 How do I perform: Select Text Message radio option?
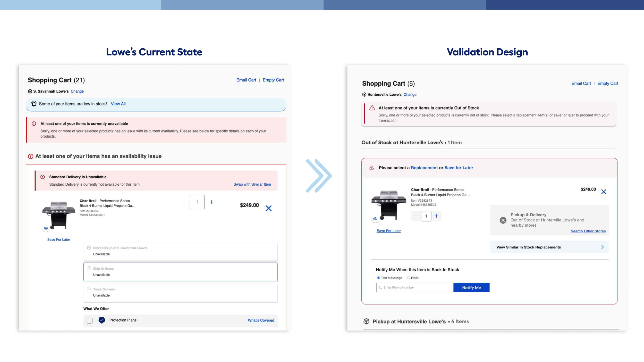tap(378, 278)
